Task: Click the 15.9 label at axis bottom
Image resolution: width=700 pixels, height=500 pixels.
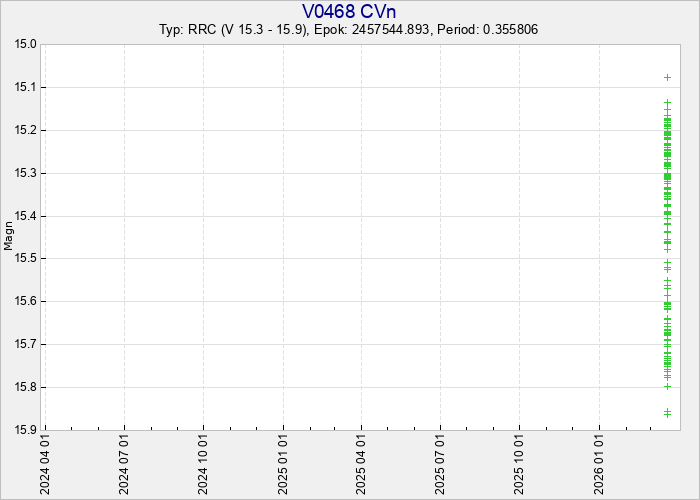Action: [x=26, y=430]
